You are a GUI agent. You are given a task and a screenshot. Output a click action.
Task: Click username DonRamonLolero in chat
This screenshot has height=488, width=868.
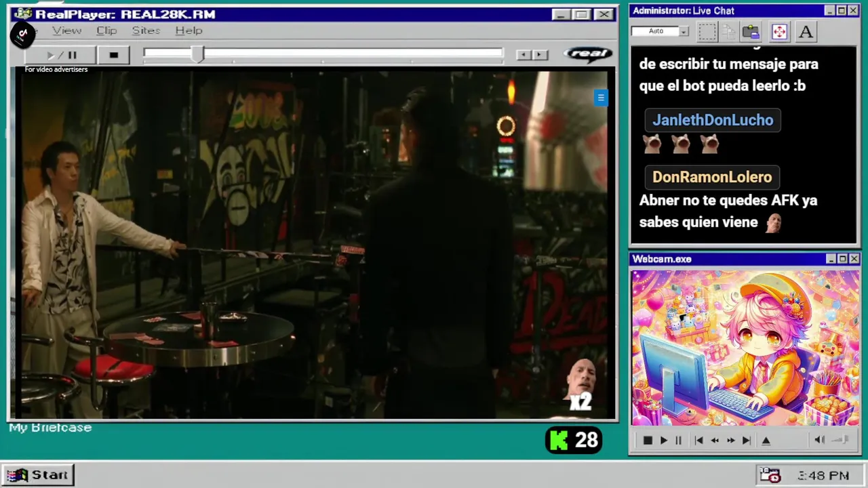[x=712, y=177]
